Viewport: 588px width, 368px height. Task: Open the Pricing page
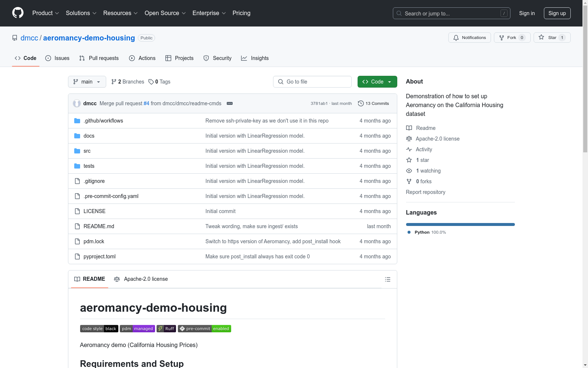click(241, 13)
